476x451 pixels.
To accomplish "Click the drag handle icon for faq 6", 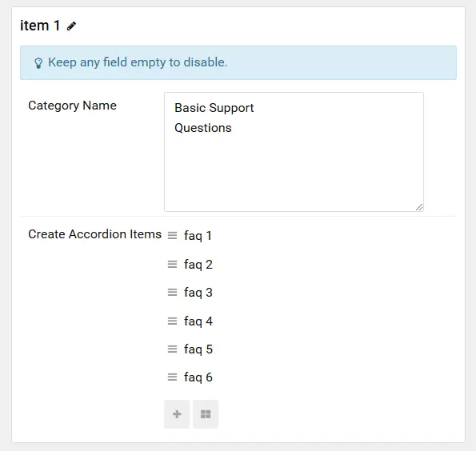I will pos(172,377).
